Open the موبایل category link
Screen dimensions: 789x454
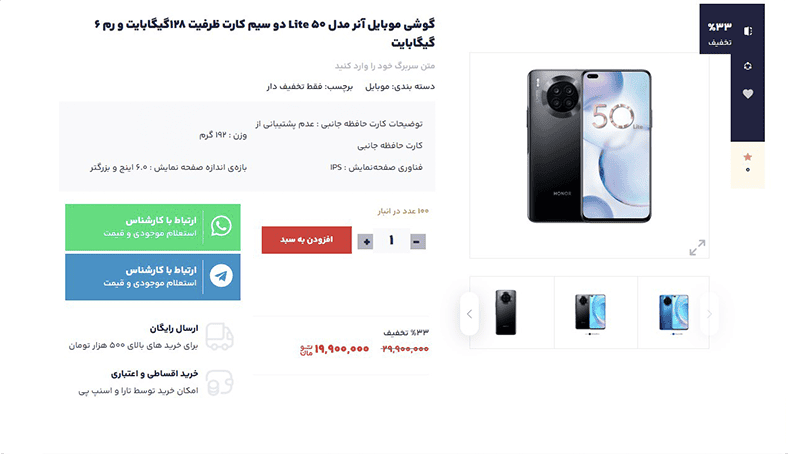coord(377,87)
